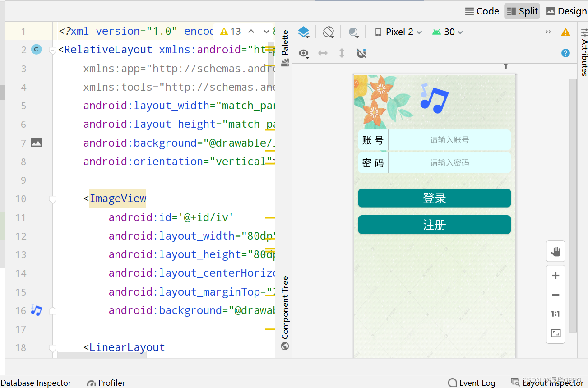
Task: Click the android:id attribute on line 11
Action: pyautogui.click(x=140, y=217)
